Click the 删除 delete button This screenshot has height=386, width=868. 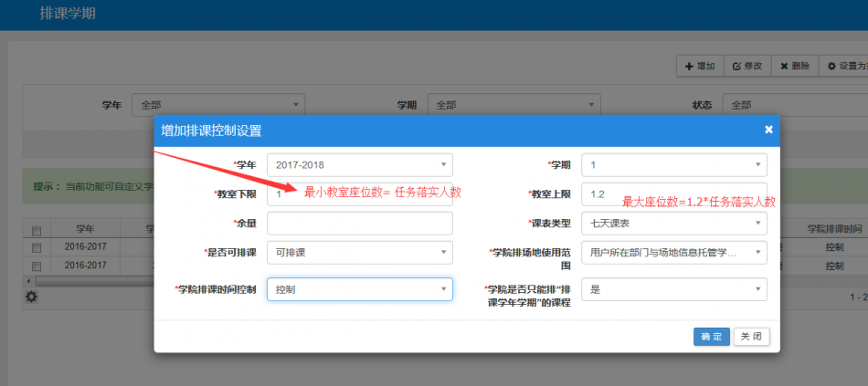point(794,66)
